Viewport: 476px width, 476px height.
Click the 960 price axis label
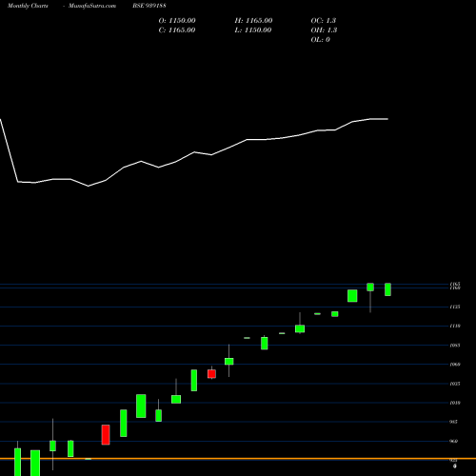point(454,441)
